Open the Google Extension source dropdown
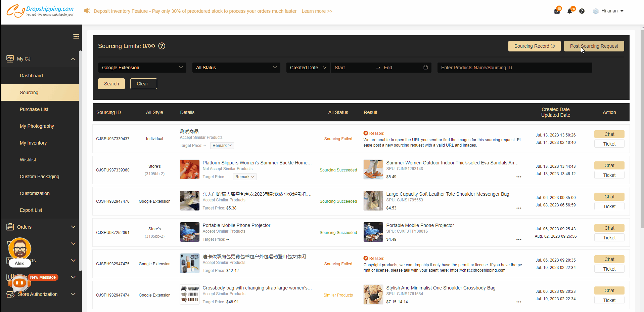The image size is (644, 312). pyautogui.click(x=142, y=68)
